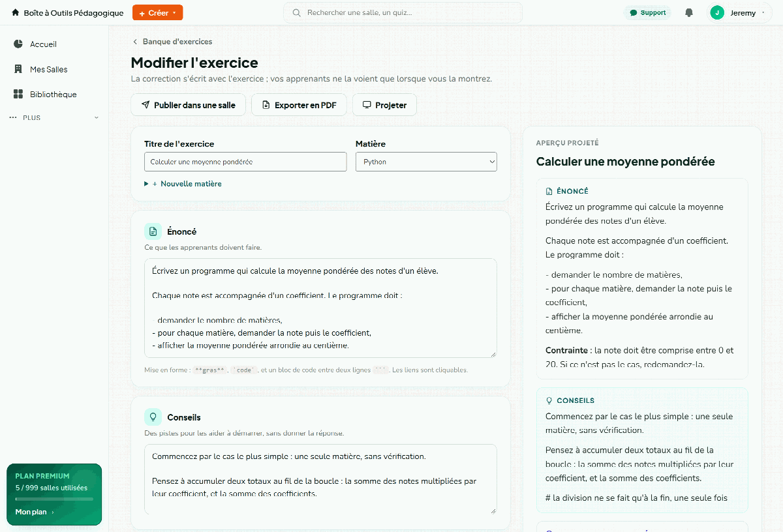
Task: Expand the Nouvelle matière disclosure
Action: [183, 184]
